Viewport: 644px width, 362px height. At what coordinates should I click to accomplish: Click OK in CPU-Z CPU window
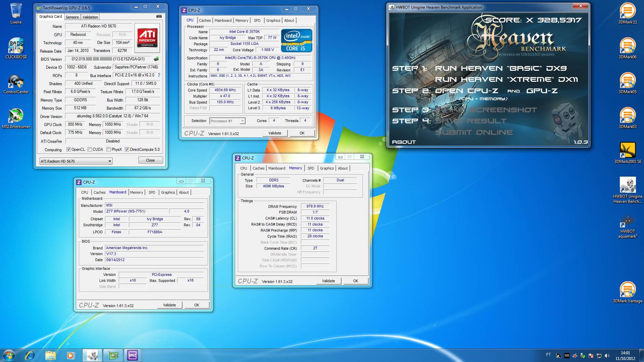point(302,133)
